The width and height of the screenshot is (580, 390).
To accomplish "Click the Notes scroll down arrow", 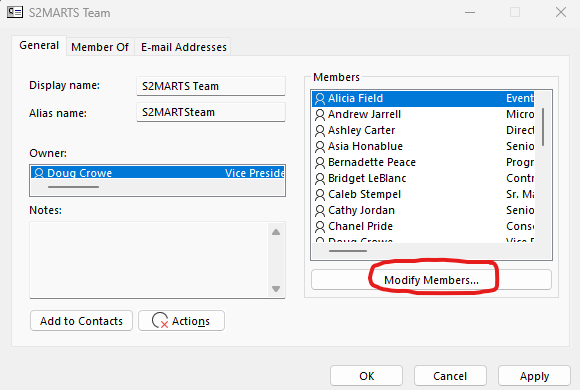I will 276,289.
